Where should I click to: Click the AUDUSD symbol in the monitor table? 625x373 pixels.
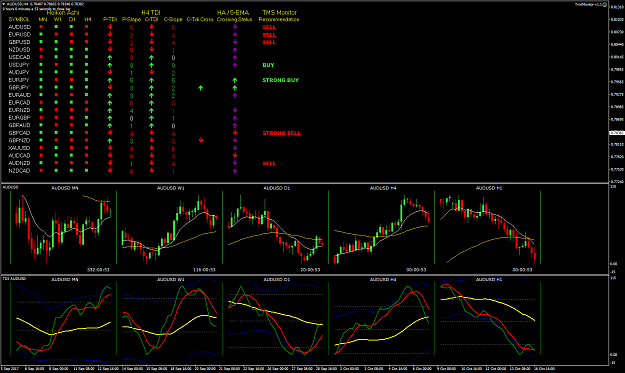(20, 27)
